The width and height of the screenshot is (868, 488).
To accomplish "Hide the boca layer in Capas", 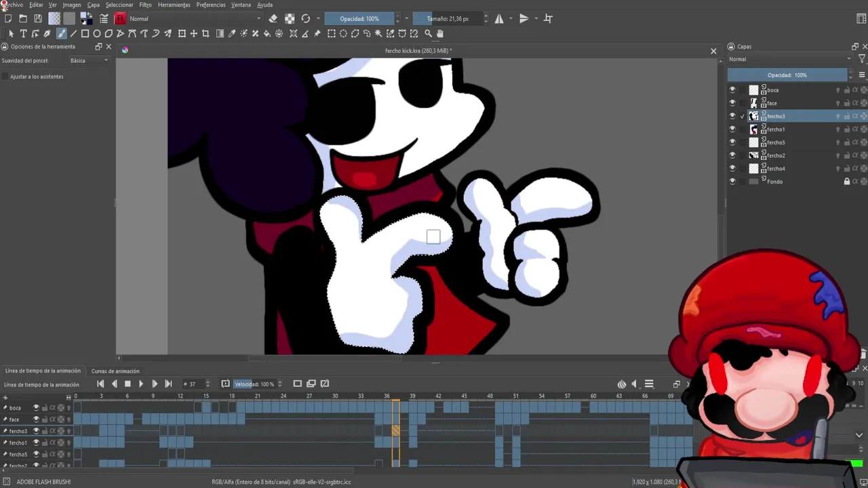I will coord(732,90).
